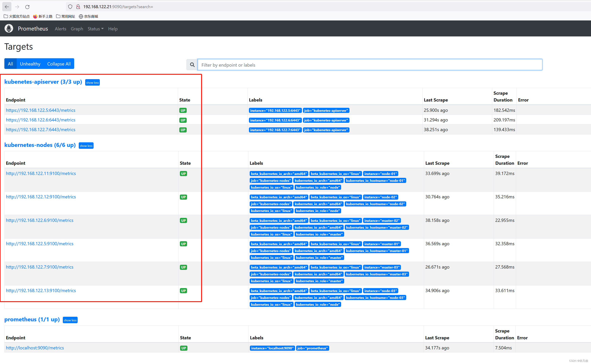Open http://192.168.122.12:9100/metrics endpoint
Viewport: 591px width, 364px height.
(41, 197)
